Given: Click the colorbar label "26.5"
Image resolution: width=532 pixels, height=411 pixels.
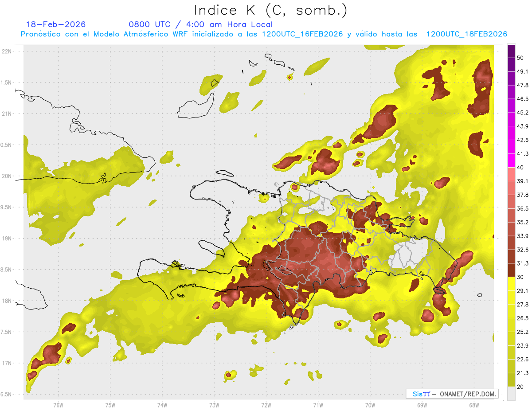Looking at the screenshot, I should (523, 318).
